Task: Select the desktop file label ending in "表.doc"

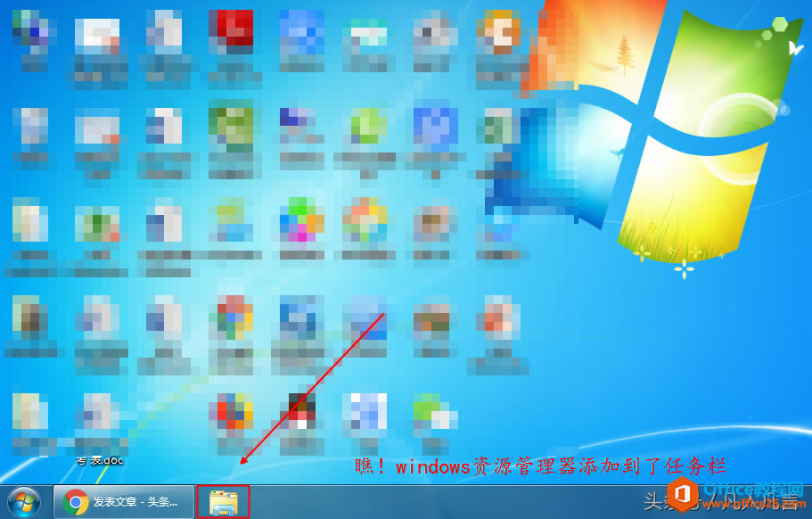Action: [x=101, y=460]
